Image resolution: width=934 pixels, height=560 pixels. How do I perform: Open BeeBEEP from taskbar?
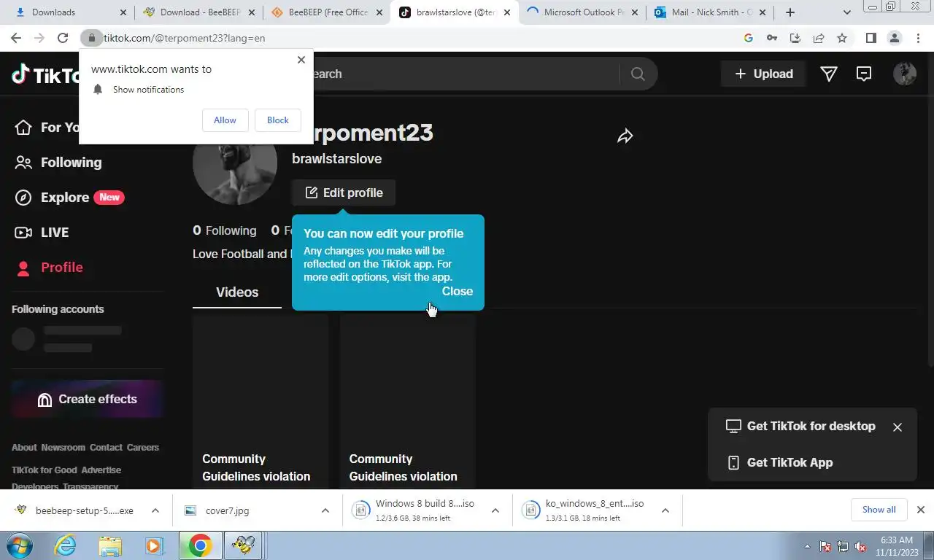(x=243, y=545)
